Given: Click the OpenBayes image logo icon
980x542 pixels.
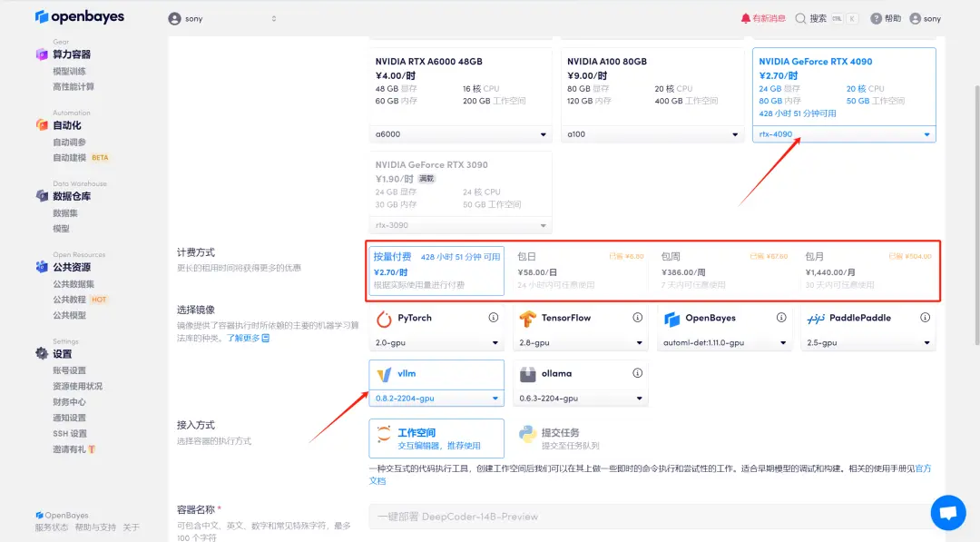Looking at the screenshot, I should (x=671, y=320).
